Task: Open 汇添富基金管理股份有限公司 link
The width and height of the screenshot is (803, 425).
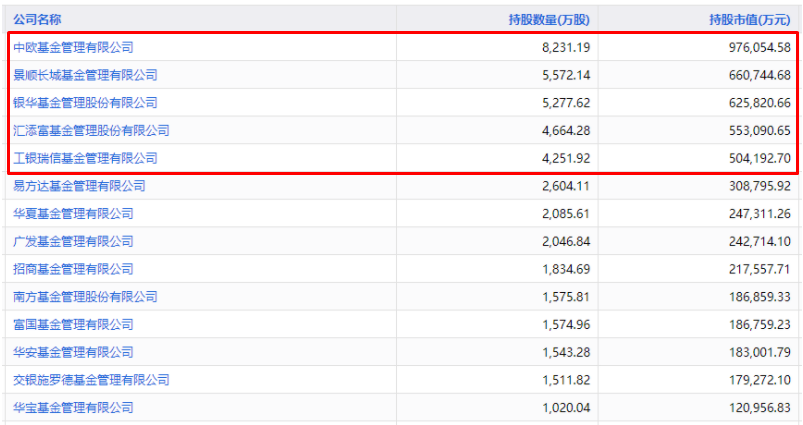Action: tap(91, 131)
